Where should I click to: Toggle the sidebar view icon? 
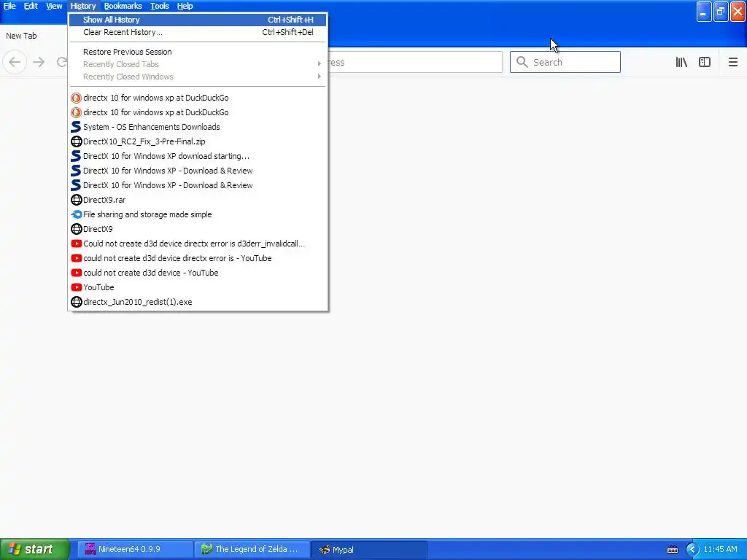pos(705,63)
